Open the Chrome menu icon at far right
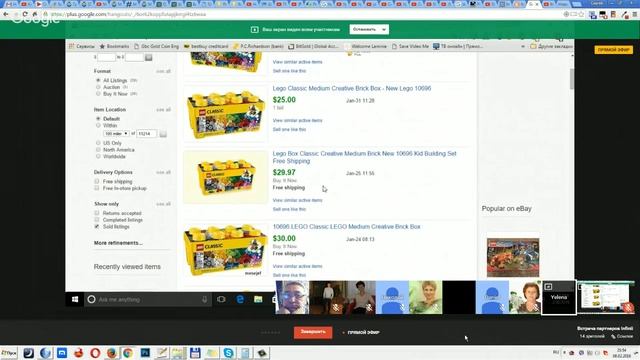The image size is (640, 360). (x=635, y=15)
